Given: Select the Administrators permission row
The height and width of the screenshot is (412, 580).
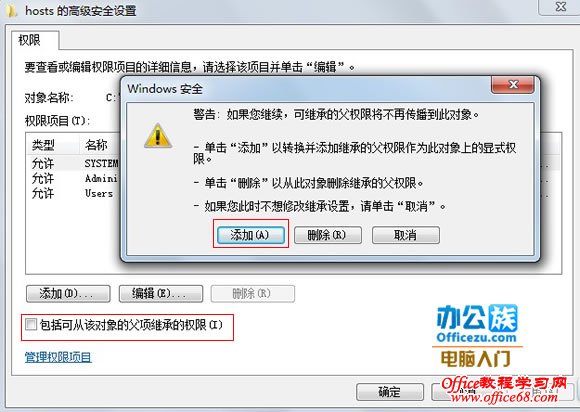Looking at the screenshot, I should click(x=74, y=178).
